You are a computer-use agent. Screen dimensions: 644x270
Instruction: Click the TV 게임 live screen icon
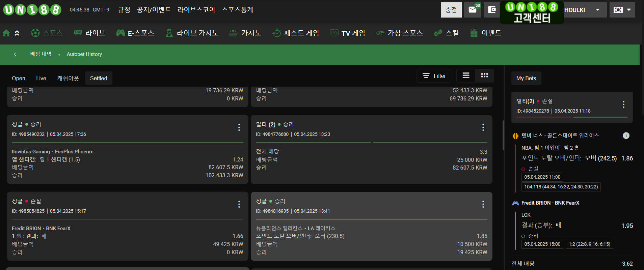pos(334,33)
